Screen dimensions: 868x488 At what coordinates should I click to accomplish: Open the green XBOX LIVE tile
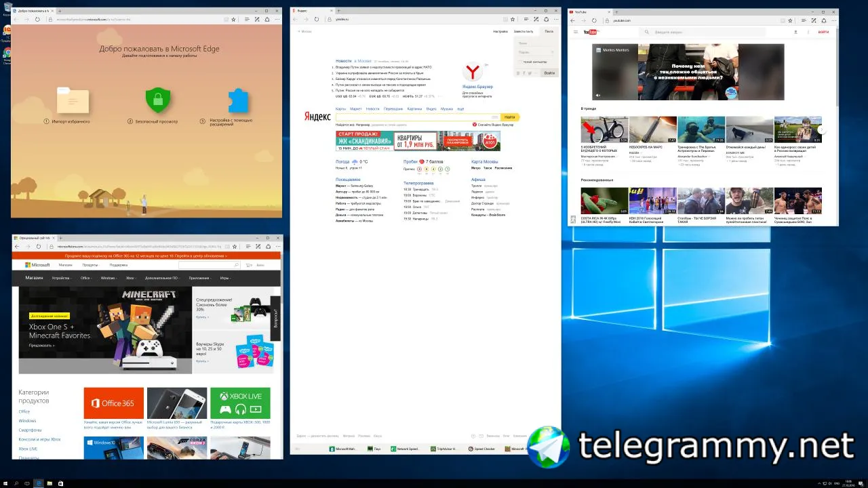click(x=240, y=403)
